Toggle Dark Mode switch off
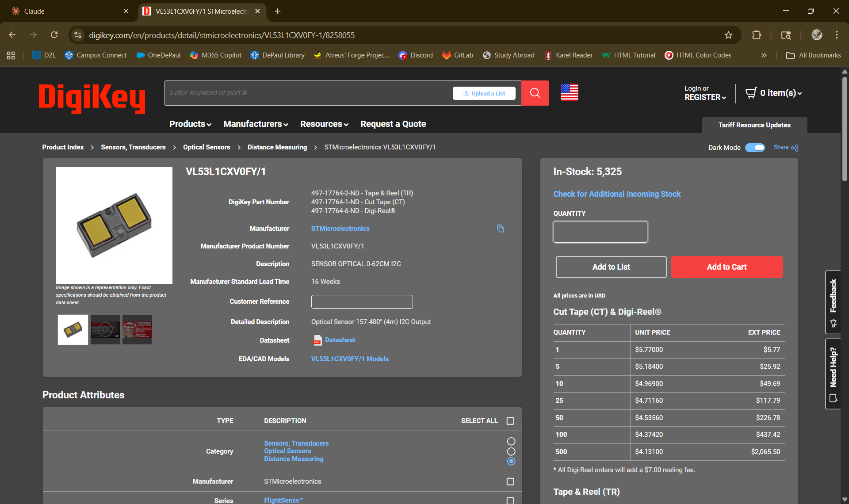 pos(755,147)
